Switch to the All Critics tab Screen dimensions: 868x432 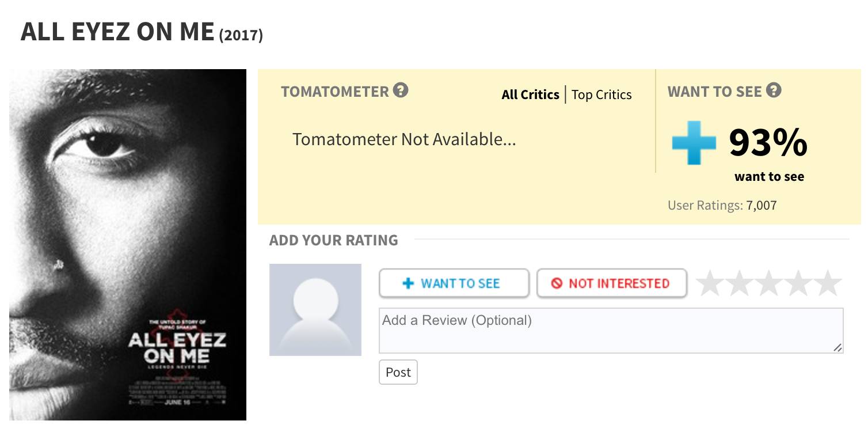530,94
